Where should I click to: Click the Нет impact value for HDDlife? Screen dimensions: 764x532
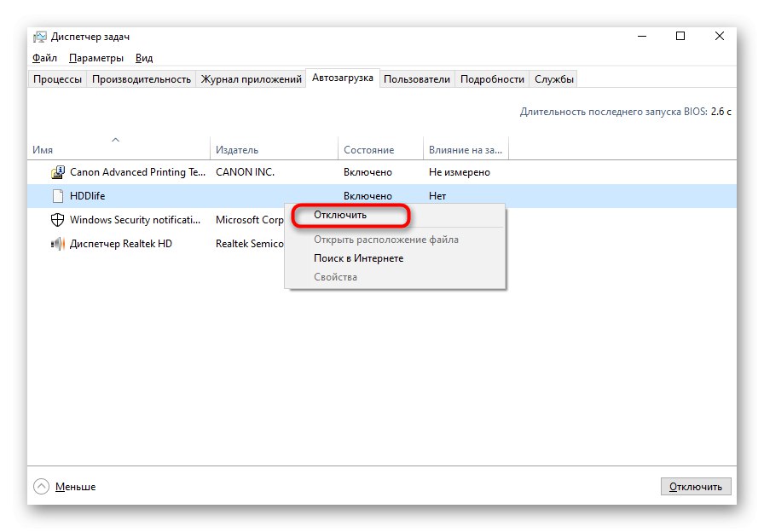pyautogui.click(x=437, y=196)
